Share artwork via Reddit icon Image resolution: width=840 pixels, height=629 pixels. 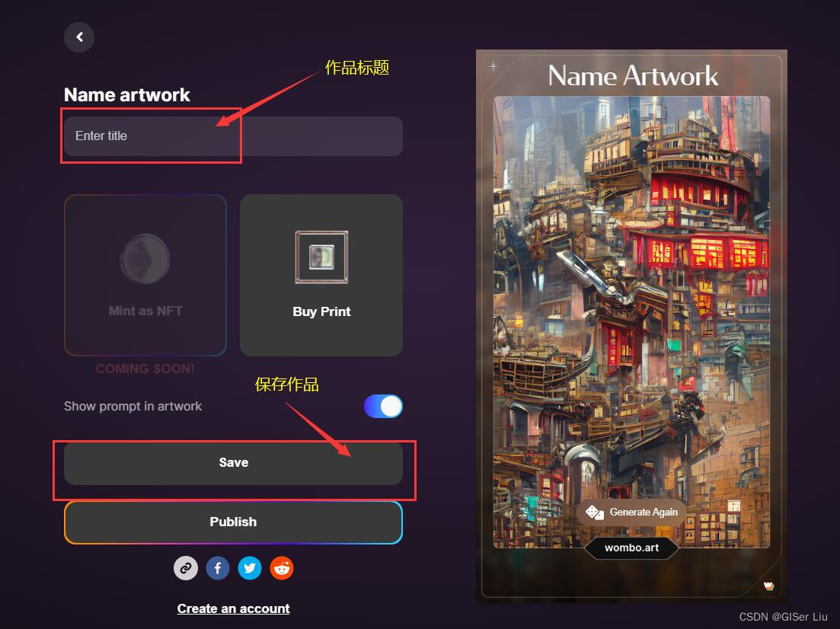pos(282,568)
